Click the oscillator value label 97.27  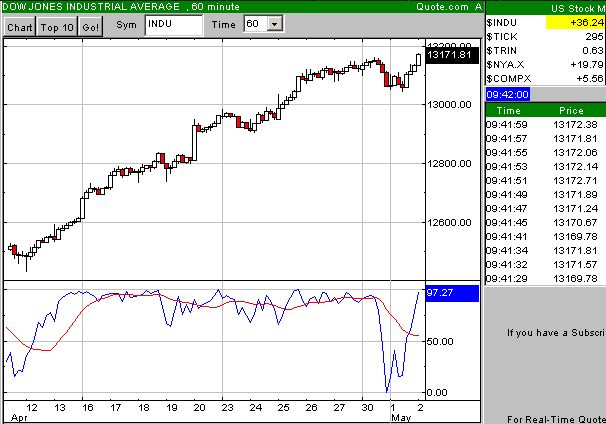tap(452, 293)
